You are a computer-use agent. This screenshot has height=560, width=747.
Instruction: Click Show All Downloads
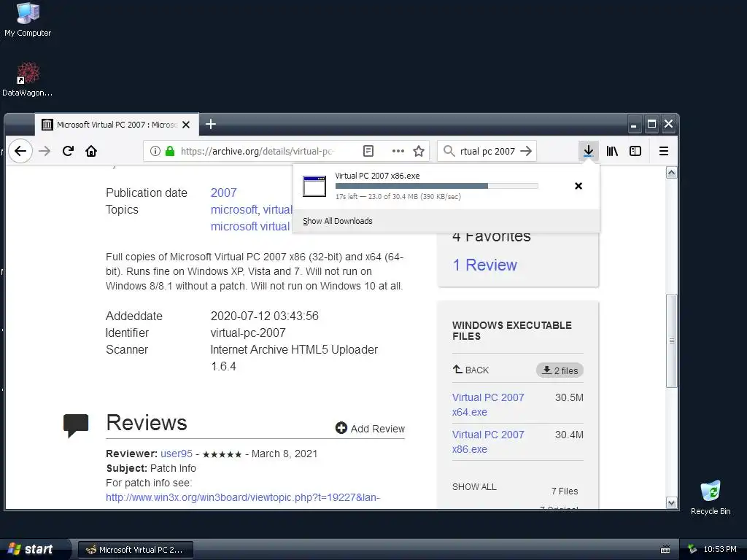(337, 221)
